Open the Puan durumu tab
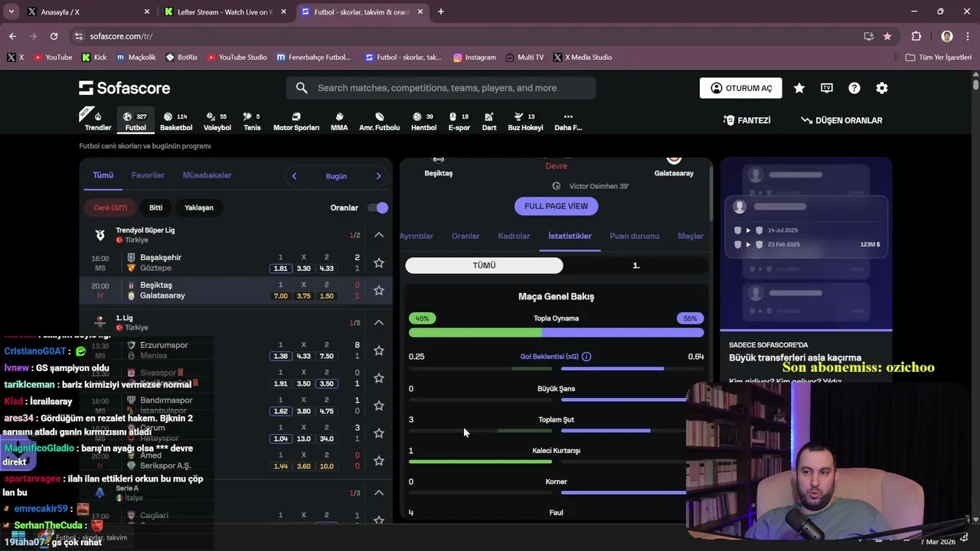980x551 pixels. click(x=634, y=236)
